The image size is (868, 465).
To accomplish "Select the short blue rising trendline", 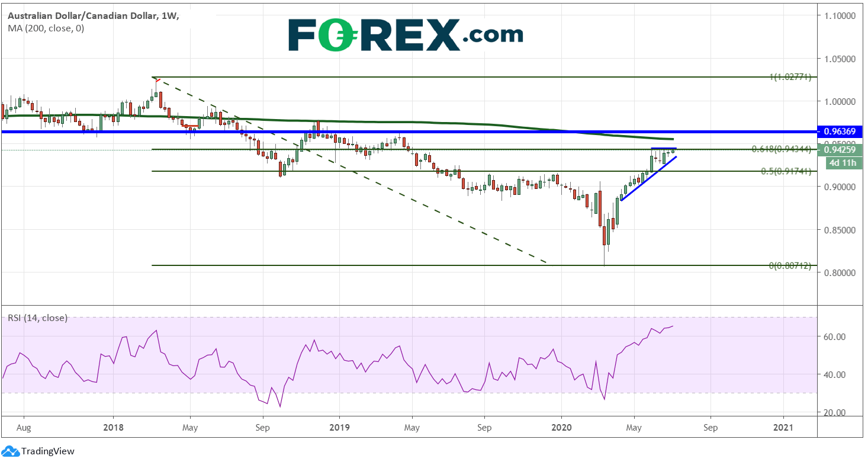I will 648,178.
